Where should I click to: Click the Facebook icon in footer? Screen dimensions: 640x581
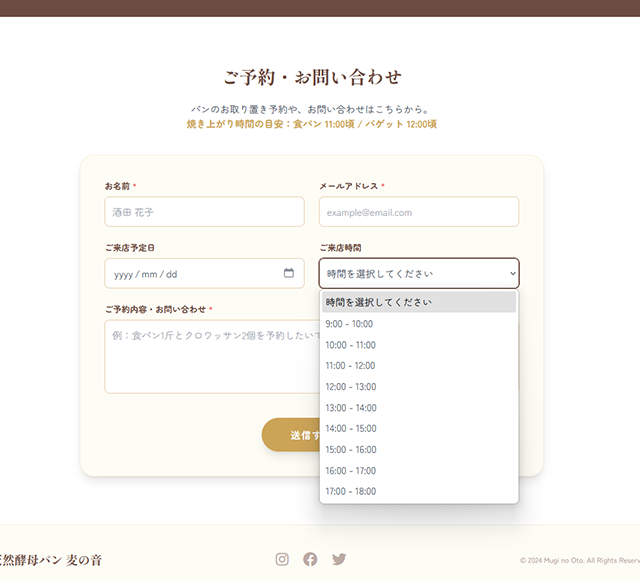310,559
